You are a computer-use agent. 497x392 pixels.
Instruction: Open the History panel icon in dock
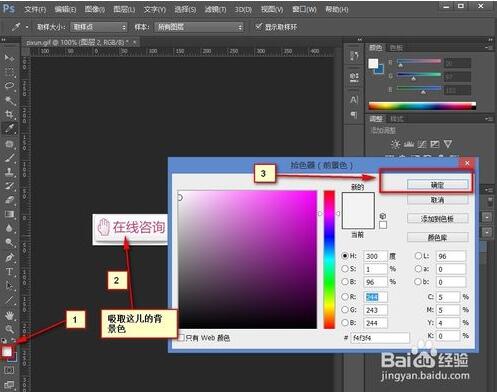coord(354,55)
